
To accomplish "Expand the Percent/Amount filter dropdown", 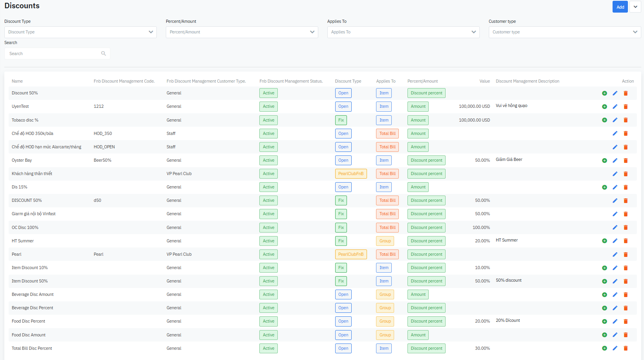I will [x=242, y=32].
